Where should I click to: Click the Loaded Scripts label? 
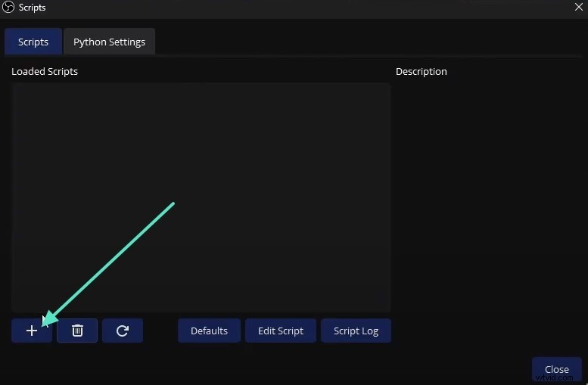pyautogui.click(x=45, y=71)
